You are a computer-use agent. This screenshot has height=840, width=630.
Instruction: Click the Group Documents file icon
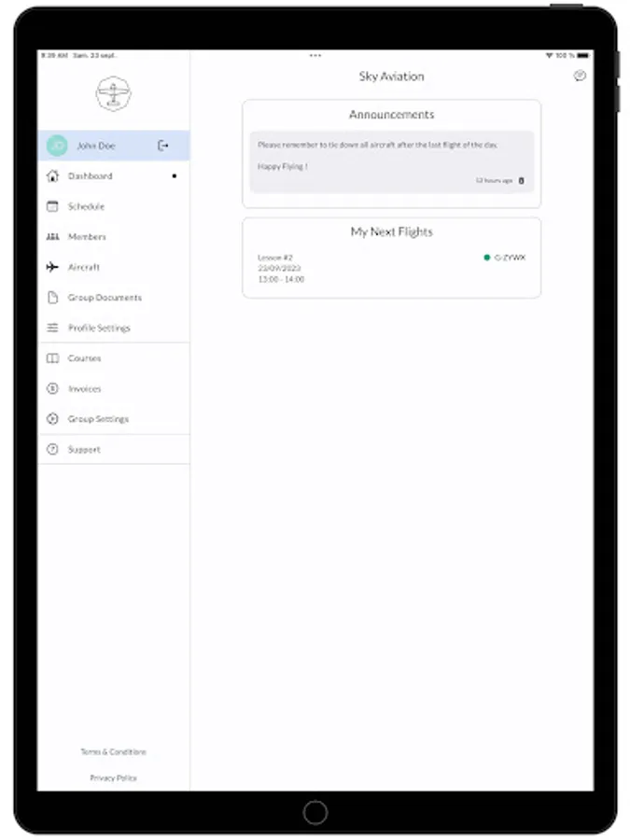52,298
